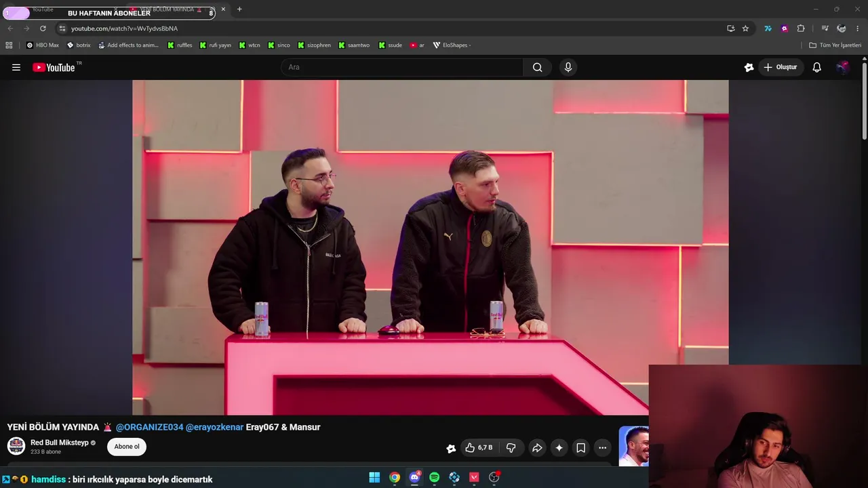Open the ruffles bookmark
The image size is (868, 488).
click(180, 45)
